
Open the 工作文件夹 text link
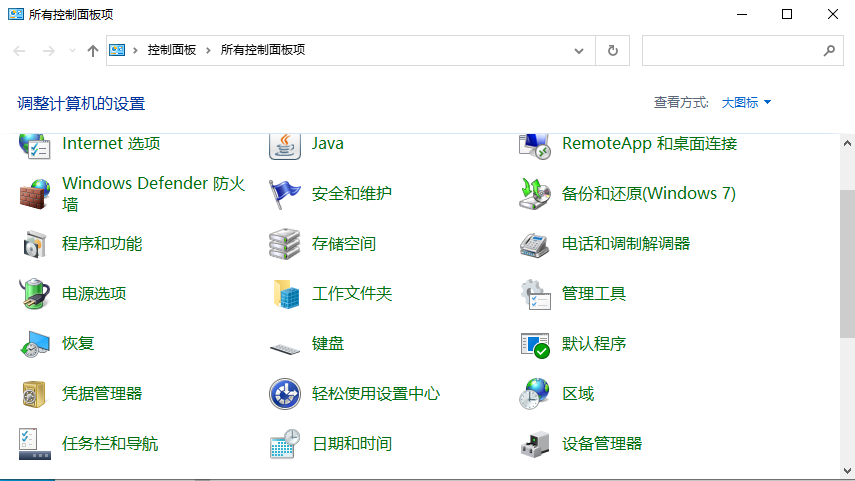point(352,294)
